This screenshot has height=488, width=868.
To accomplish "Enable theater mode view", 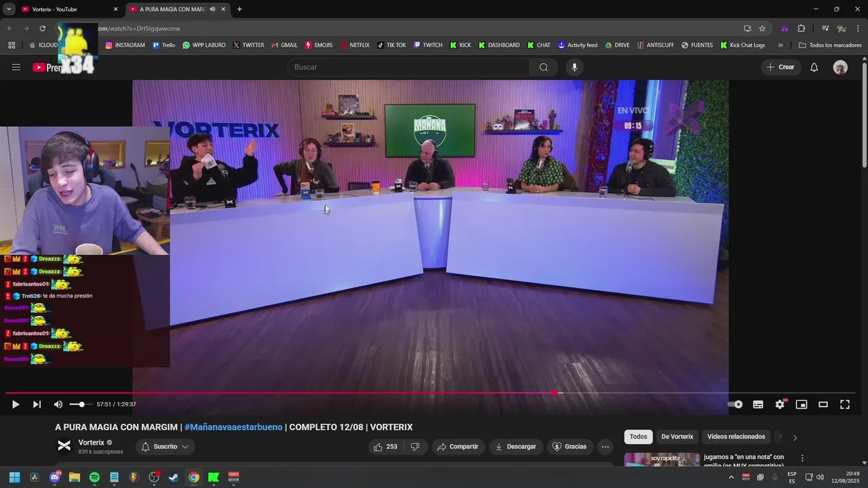I will (823, 405).
